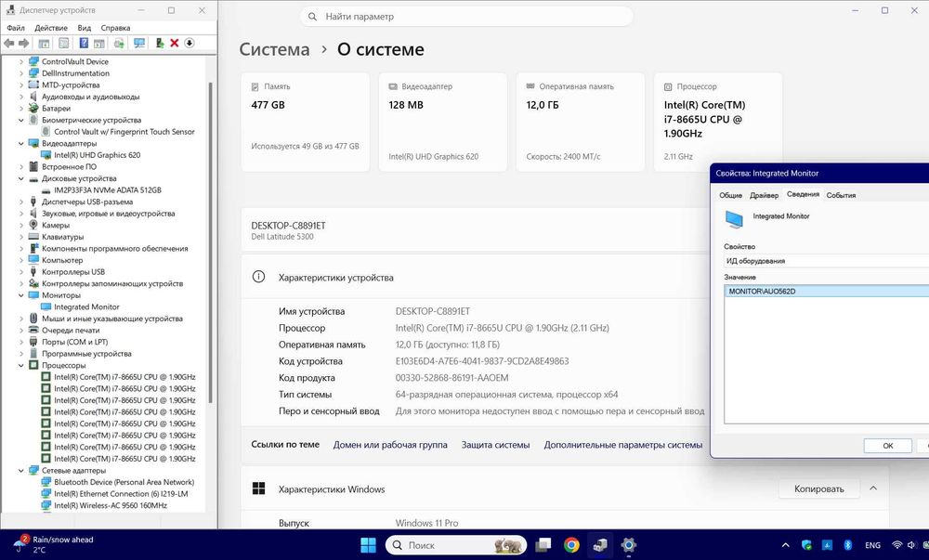Click the Память 477 GB card

pos(305,122)
